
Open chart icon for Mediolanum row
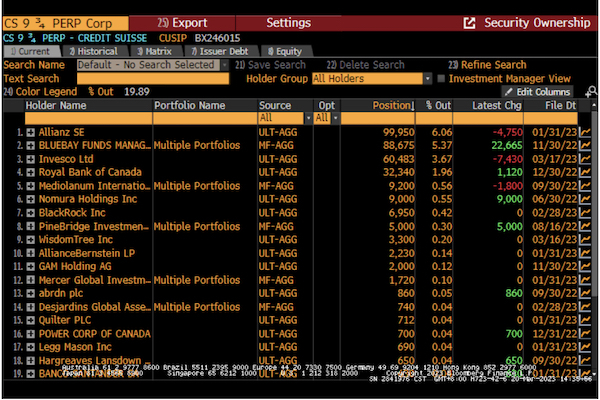point(585,186)
